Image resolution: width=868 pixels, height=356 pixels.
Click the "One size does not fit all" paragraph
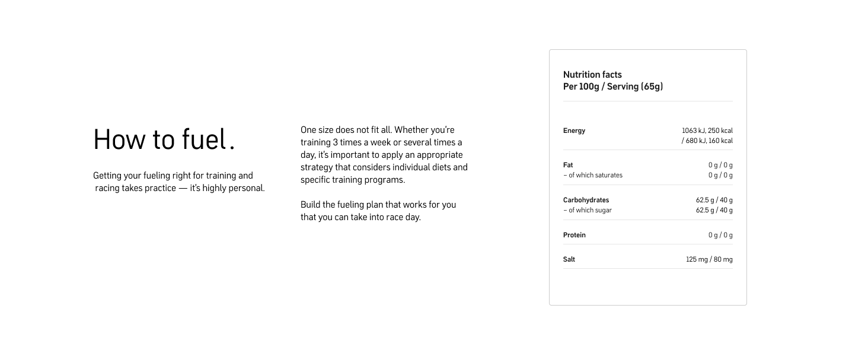[x=384, y=155]
